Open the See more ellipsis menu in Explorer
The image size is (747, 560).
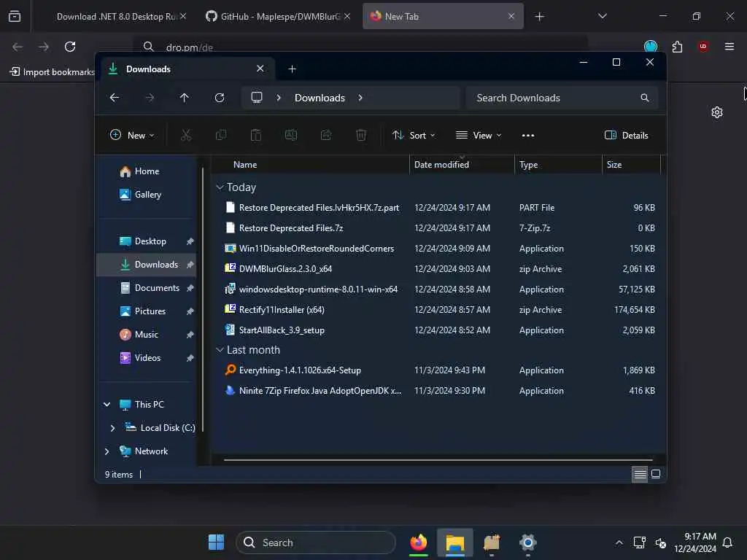(528, 135)
